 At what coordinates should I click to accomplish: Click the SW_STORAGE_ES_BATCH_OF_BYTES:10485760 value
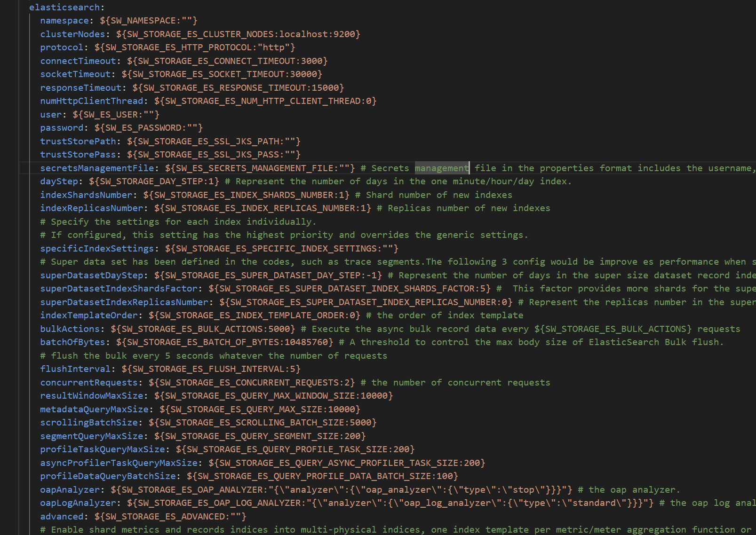pyautogui.click(x=224, y=342)
